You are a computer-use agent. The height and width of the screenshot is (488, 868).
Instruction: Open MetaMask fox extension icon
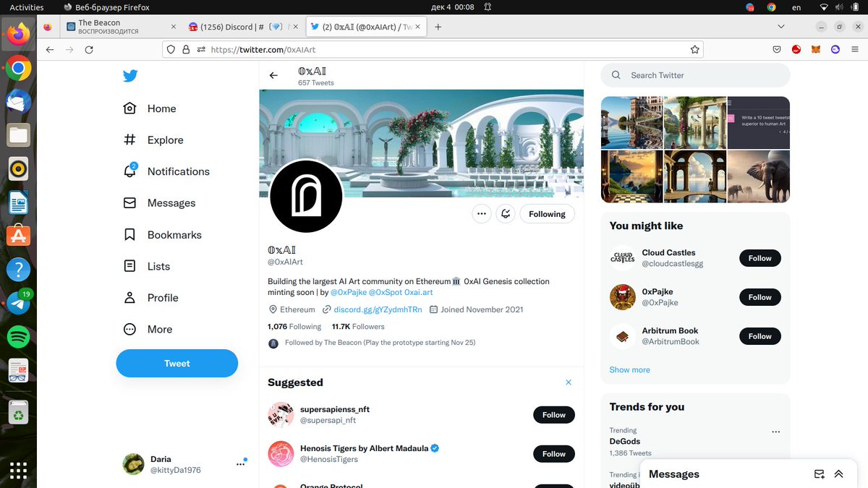click(816, 50)
